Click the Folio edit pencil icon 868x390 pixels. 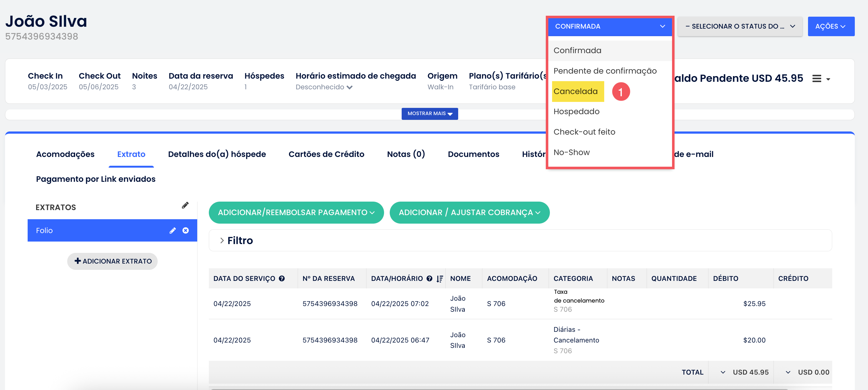pyautogui.click(x=172, y=231)
